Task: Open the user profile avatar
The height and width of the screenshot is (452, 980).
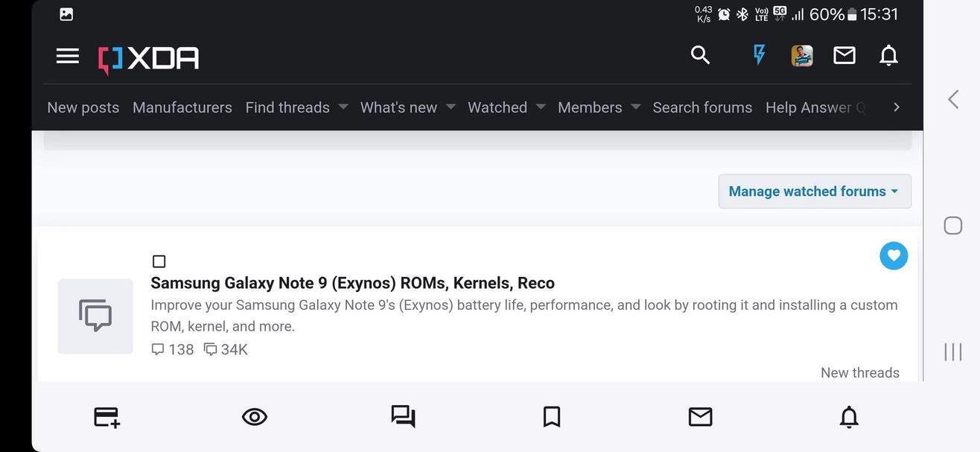Action: (802, 56)
